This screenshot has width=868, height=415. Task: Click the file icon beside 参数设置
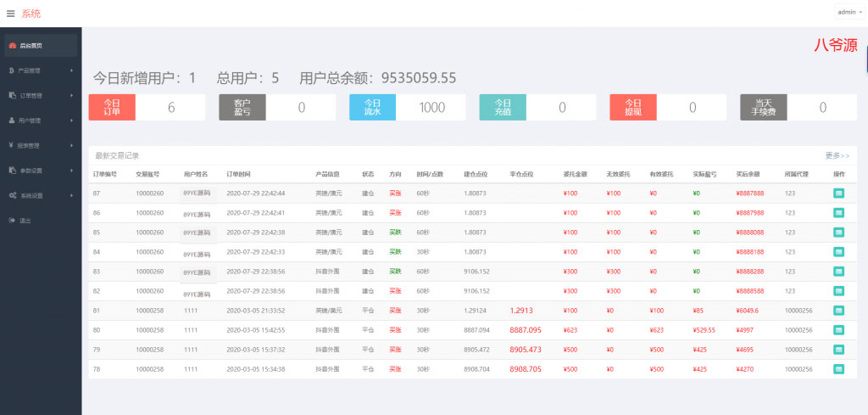point(12,170)
